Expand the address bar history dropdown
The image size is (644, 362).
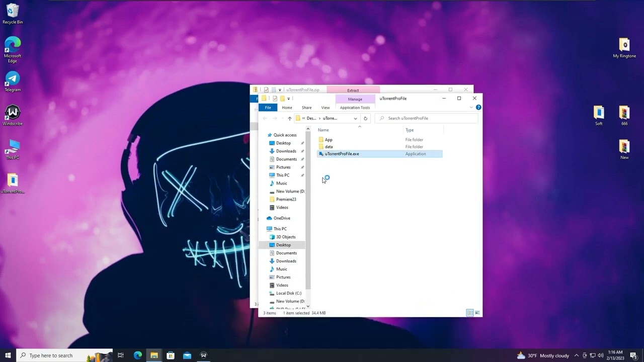[355, 118]
